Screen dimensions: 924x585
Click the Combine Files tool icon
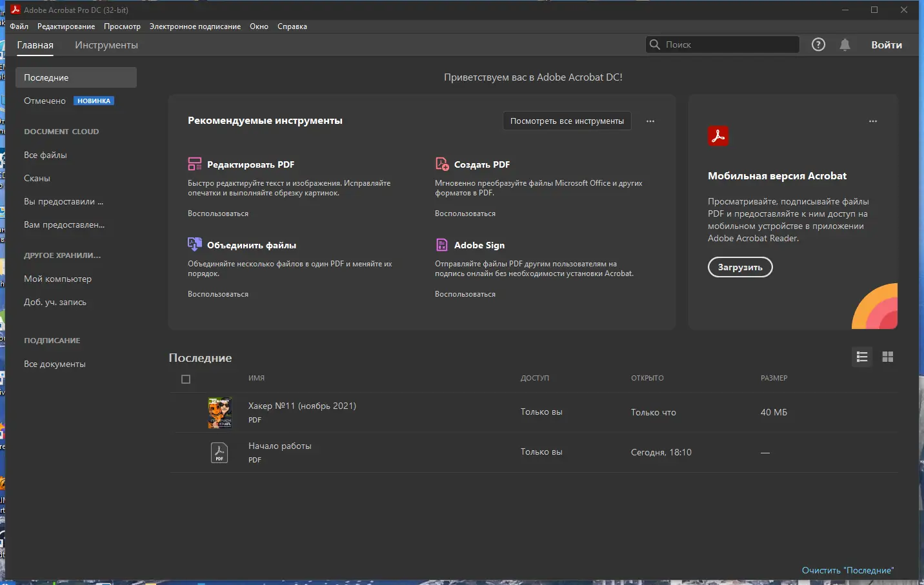pos(194,244)
